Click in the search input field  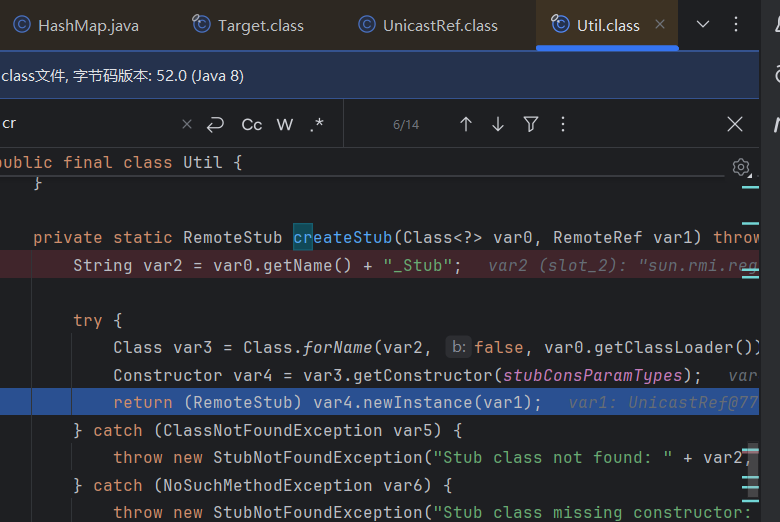click(x=90, y=124)
